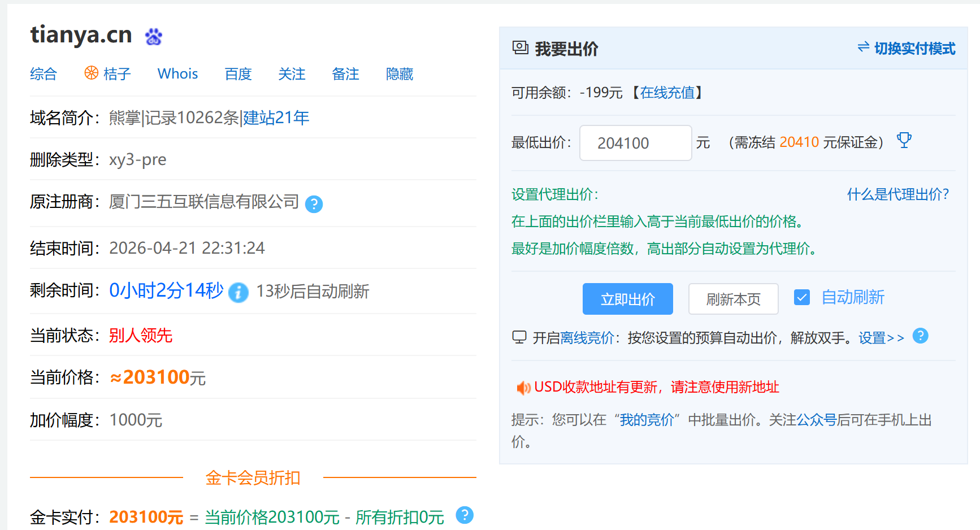980x530 pixels.
Task: Open the 设置>> link
Action: point(882,338)
